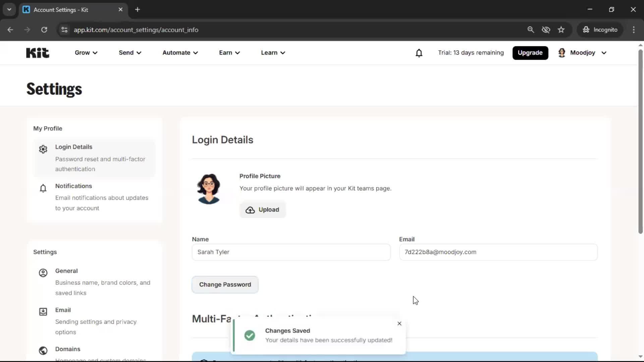The image size is (644, 362).
Task: Click the Name input field
Action: [x=291, y=252]
